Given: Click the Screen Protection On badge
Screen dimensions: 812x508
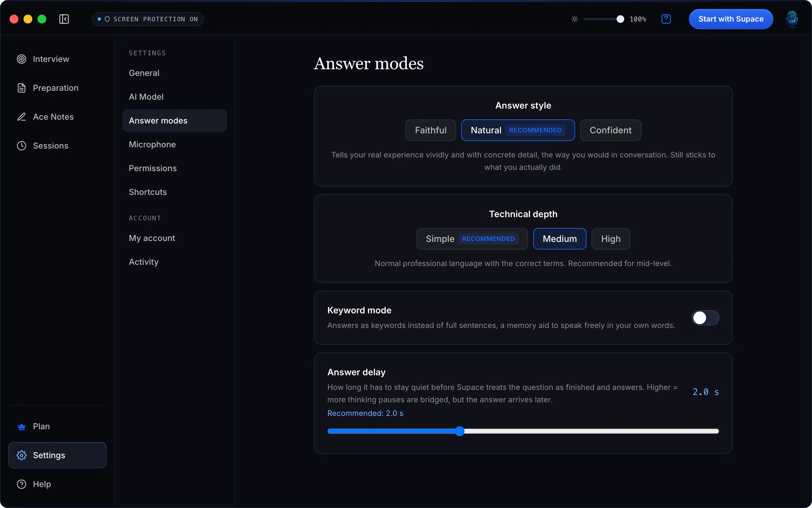Looking at the screenshot, I should pos(147,19).
